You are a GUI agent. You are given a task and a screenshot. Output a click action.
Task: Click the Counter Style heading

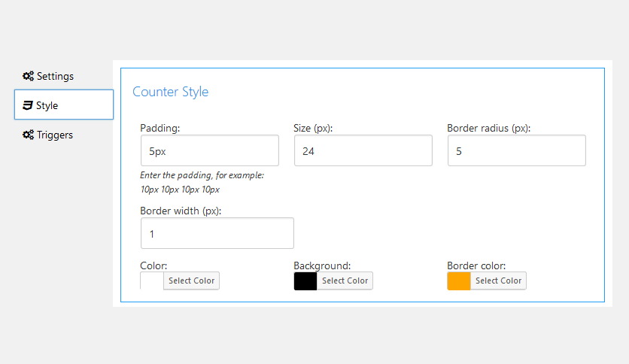tap(171, 92)
